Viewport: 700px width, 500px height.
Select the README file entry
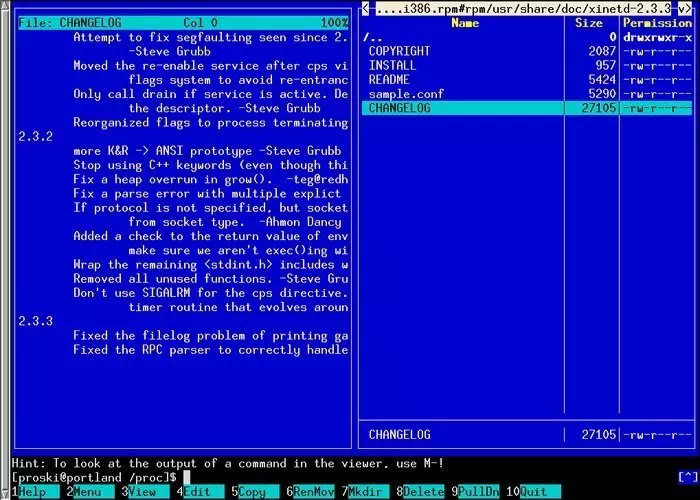click(527, 79)
